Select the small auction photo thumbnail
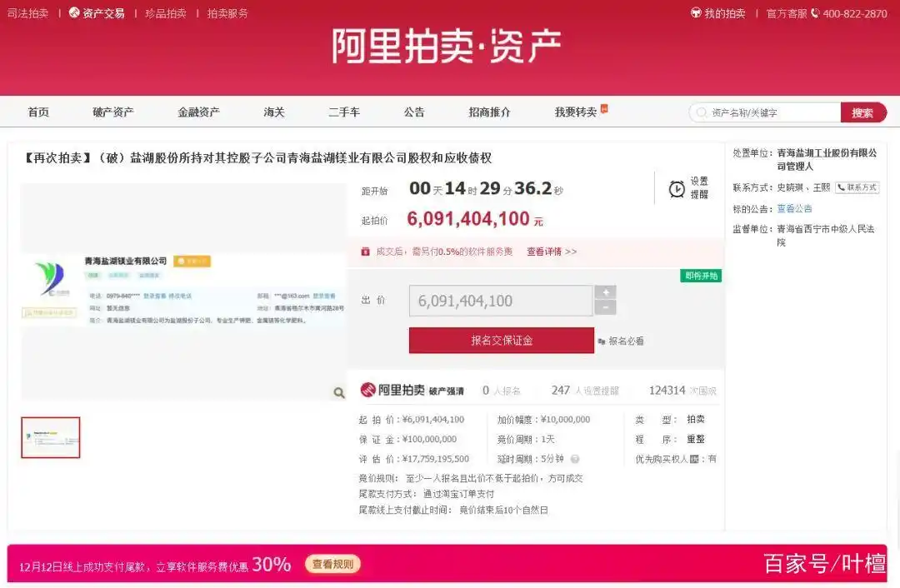This screenshot has width=900, height=588. (x=50, y=437)
